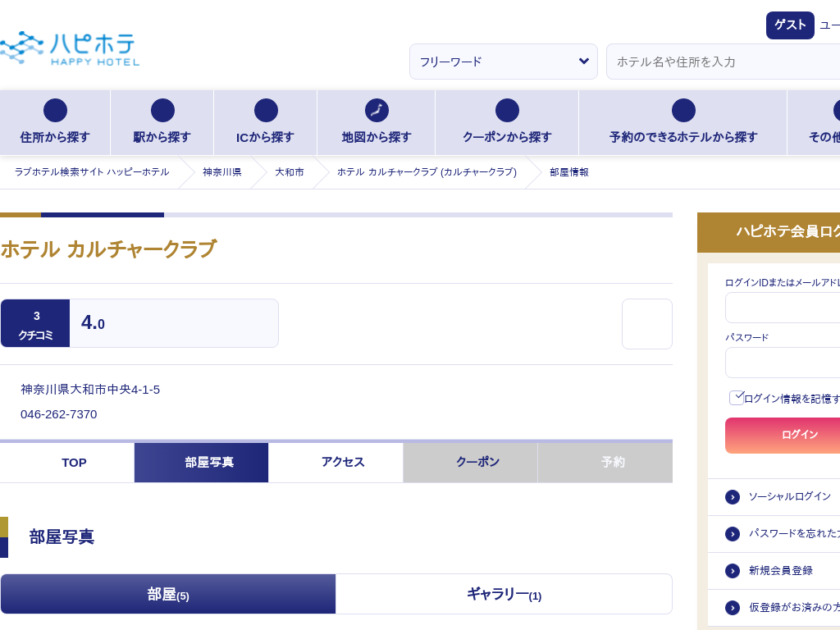Image resolution: width=840 pixels, height=630 pixels.
Task: Show the 部屋(5) photo list
Action: [168, 594]
